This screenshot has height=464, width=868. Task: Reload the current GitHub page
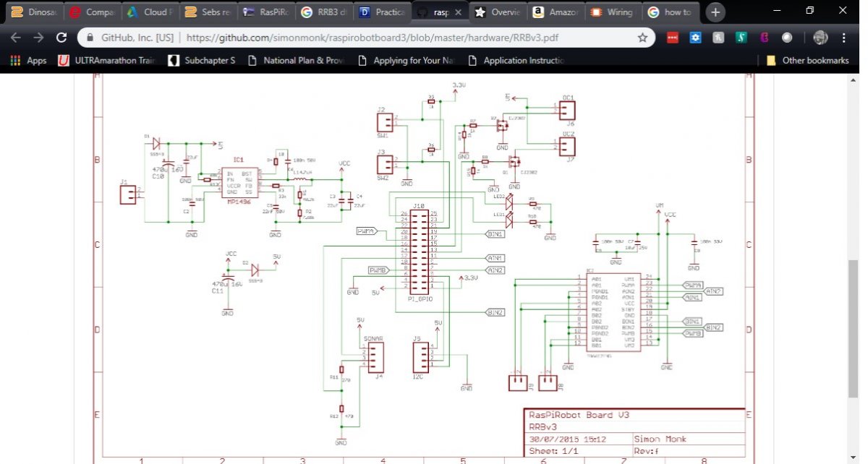coord(61,38)
